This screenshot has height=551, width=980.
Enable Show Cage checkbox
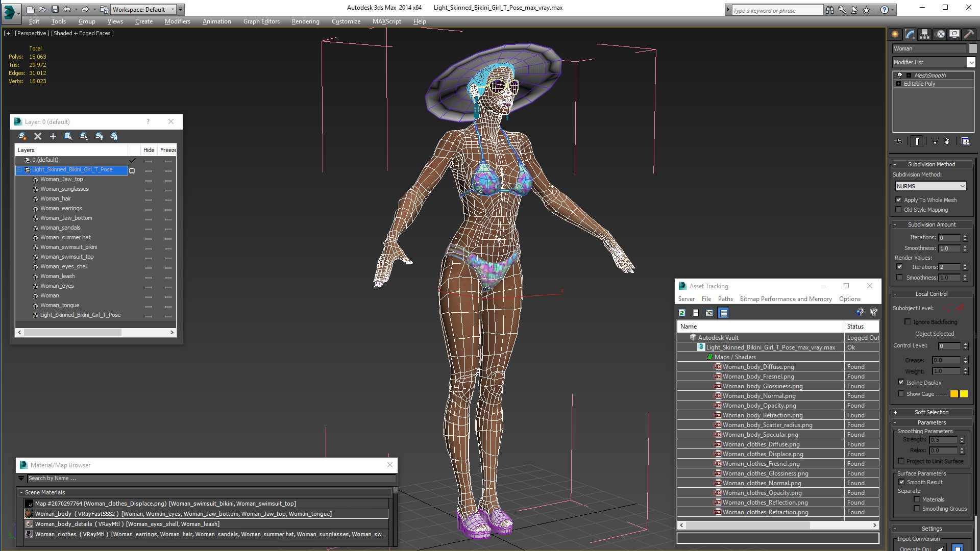(901, 394)
